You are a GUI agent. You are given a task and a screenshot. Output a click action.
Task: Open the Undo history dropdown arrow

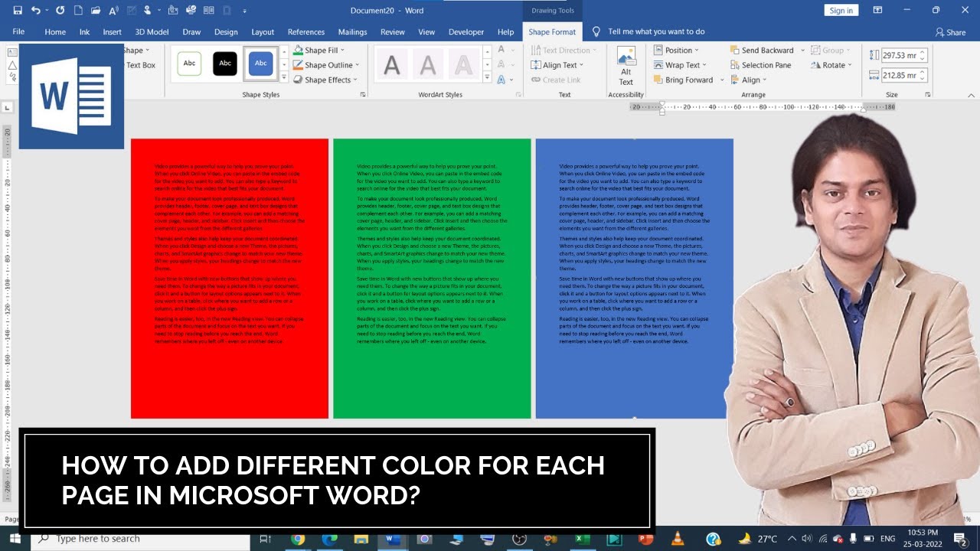pos(47,11)
